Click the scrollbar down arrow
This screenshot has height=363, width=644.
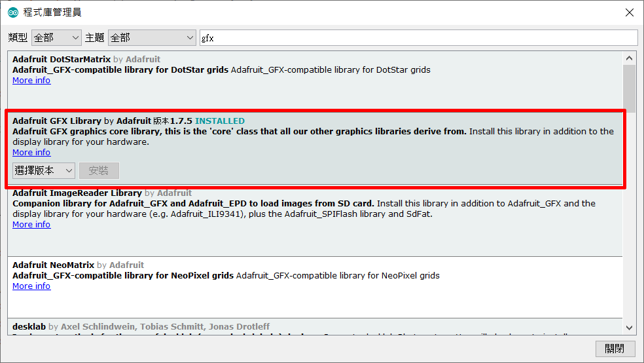point(629,328)
